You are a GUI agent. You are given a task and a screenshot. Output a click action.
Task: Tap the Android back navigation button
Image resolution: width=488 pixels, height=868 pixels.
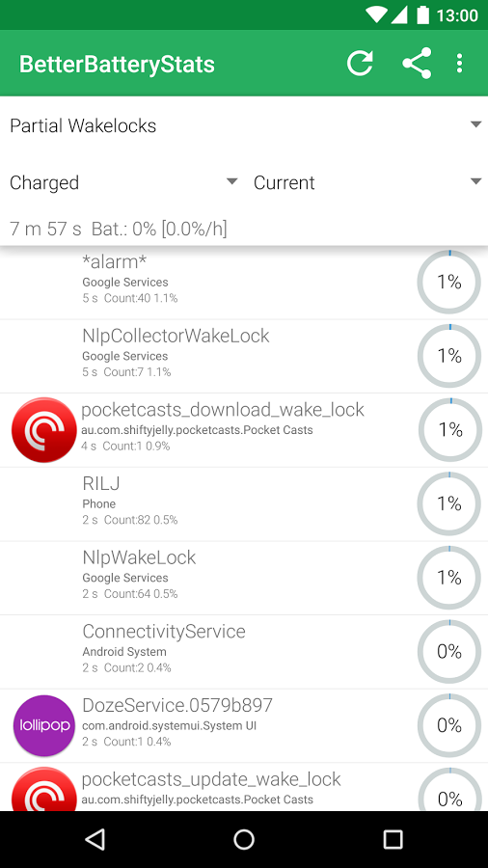point(95,840)
